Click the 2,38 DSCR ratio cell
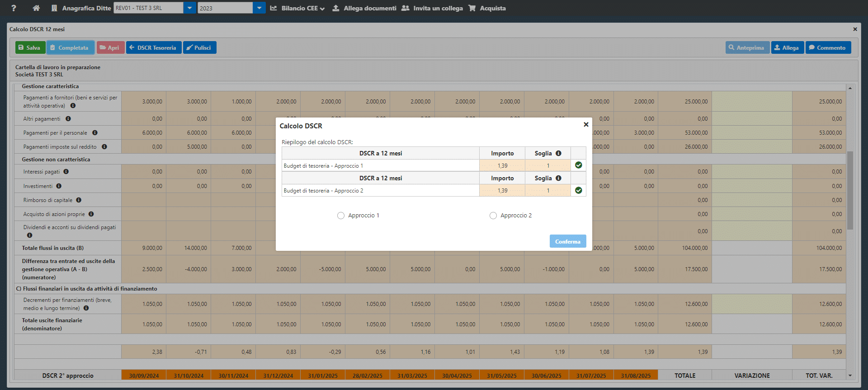868x390 pixels. 144,352
